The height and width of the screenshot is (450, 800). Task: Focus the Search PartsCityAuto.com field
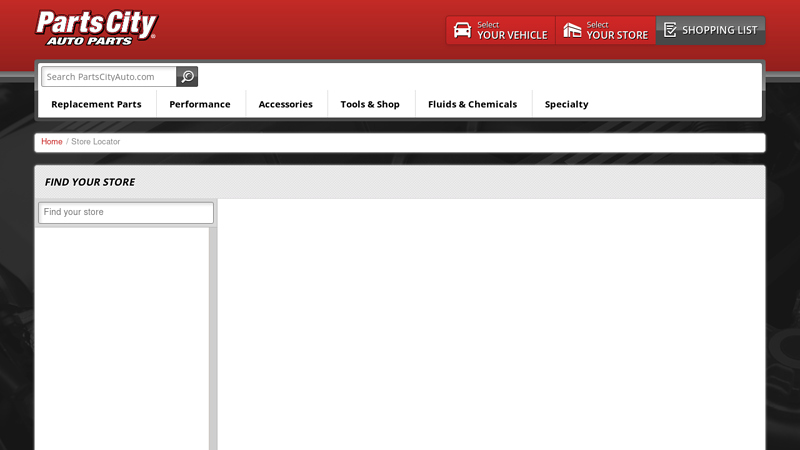(109, 77)
